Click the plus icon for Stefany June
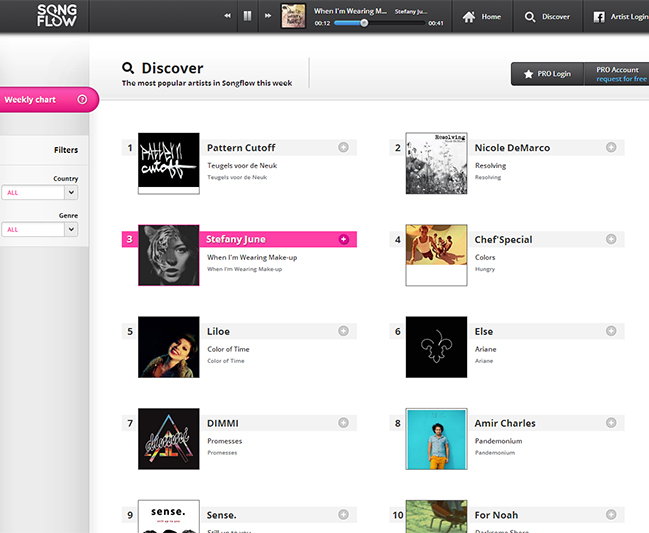 [x=344, y=239]
